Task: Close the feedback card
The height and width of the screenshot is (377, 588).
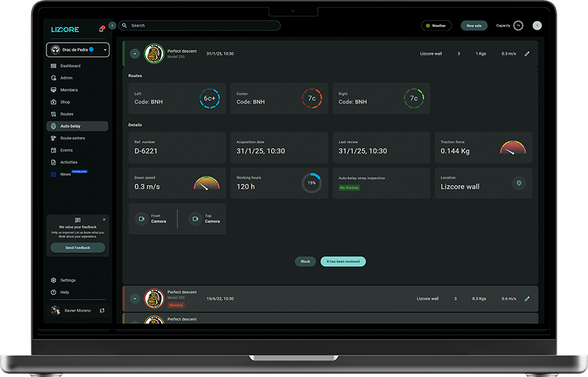Action: coord(104,220)
